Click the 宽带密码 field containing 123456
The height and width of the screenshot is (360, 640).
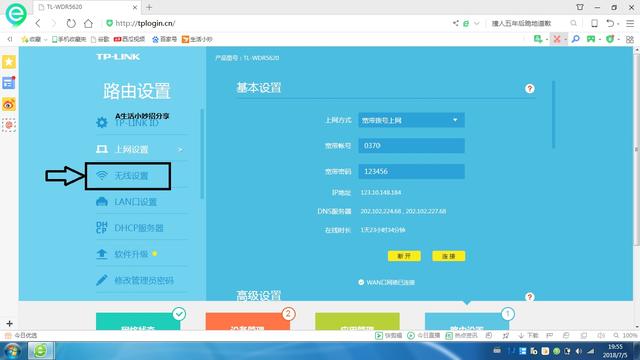411,171
